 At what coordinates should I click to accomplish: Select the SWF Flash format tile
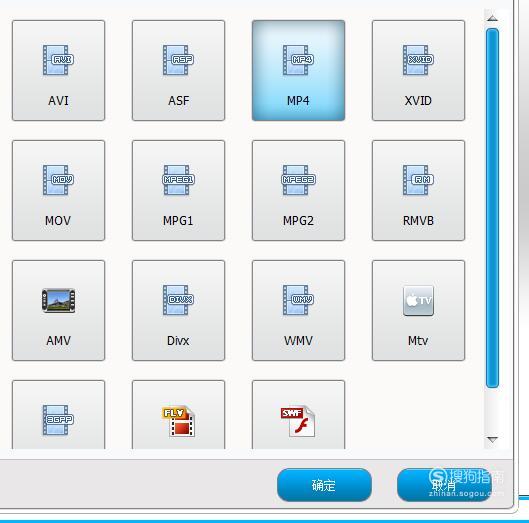(298, 415)
